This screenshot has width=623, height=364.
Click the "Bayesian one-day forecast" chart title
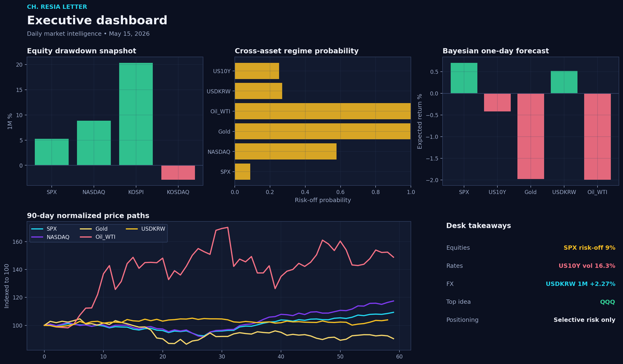495,51
